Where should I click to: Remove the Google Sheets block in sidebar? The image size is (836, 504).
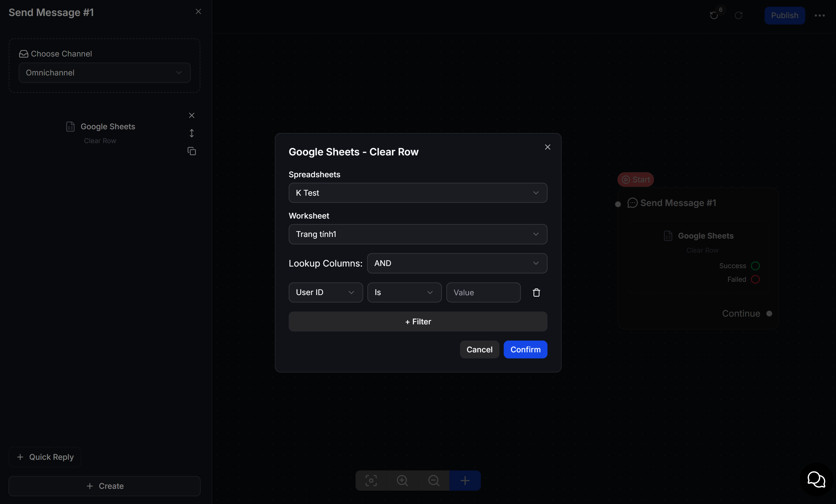[192, 116]
